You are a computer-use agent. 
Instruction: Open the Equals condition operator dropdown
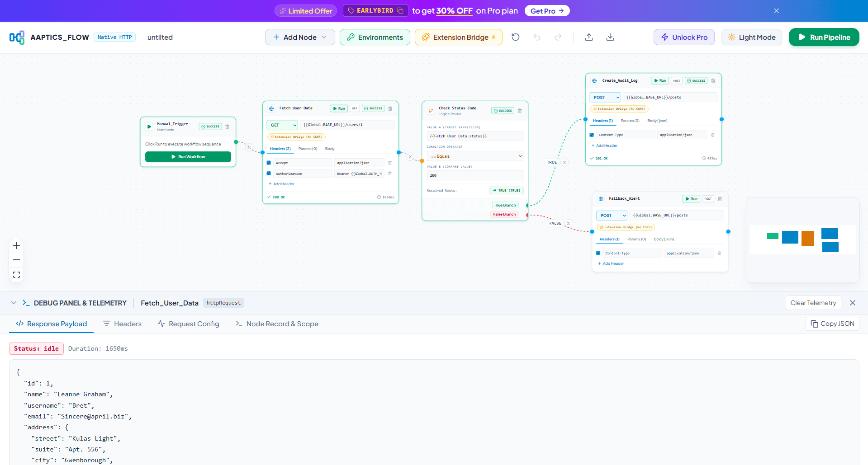[475, 156]
